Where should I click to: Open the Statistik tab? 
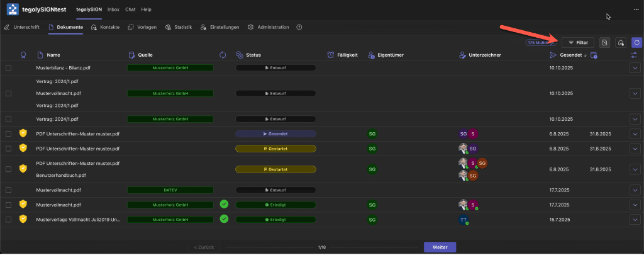click(x=179, y=28)
